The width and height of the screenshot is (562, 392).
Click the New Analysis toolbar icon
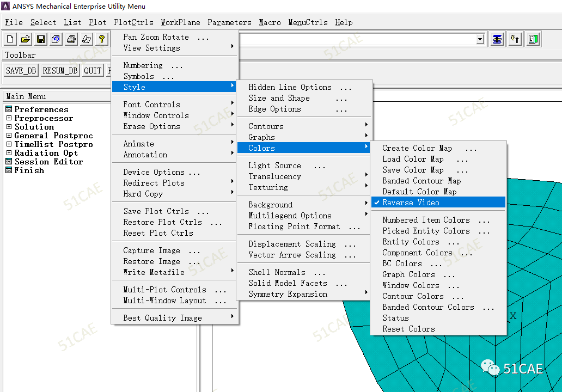tap(10, 39)
